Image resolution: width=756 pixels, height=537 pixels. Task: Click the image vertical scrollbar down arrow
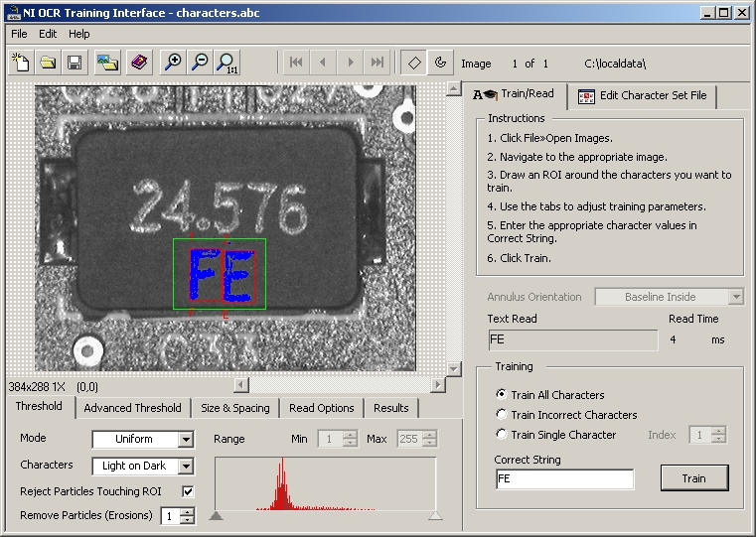click(x=453, y=369)
